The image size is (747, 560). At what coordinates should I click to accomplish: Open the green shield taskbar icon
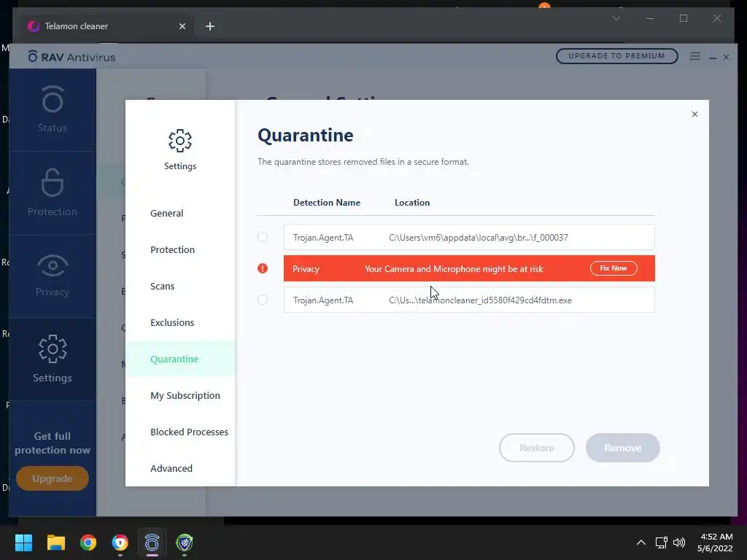pos(185,542)
